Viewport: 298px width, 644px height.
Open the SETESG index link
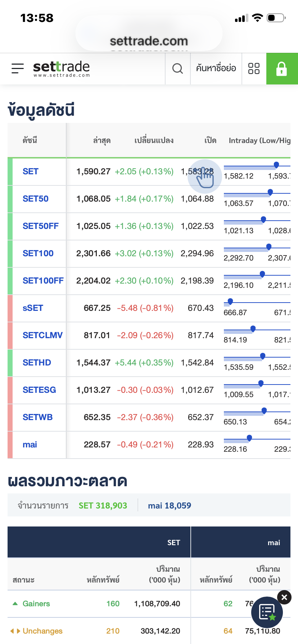pyautogui.click(x=39, y=390)
